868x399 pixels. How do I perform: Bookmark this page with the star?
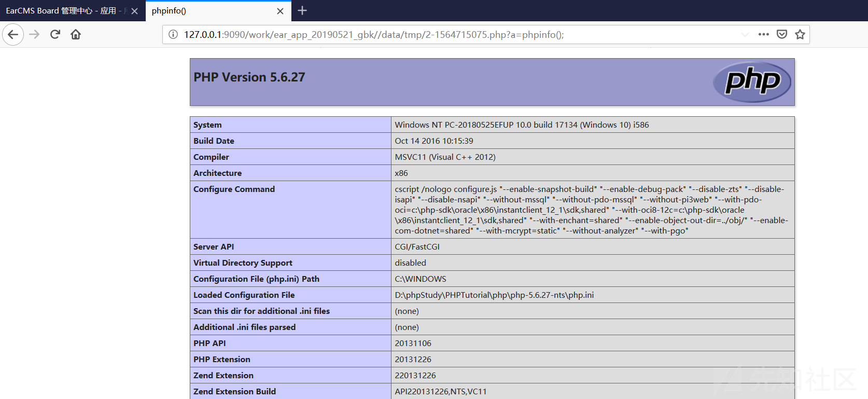[800, 35]
